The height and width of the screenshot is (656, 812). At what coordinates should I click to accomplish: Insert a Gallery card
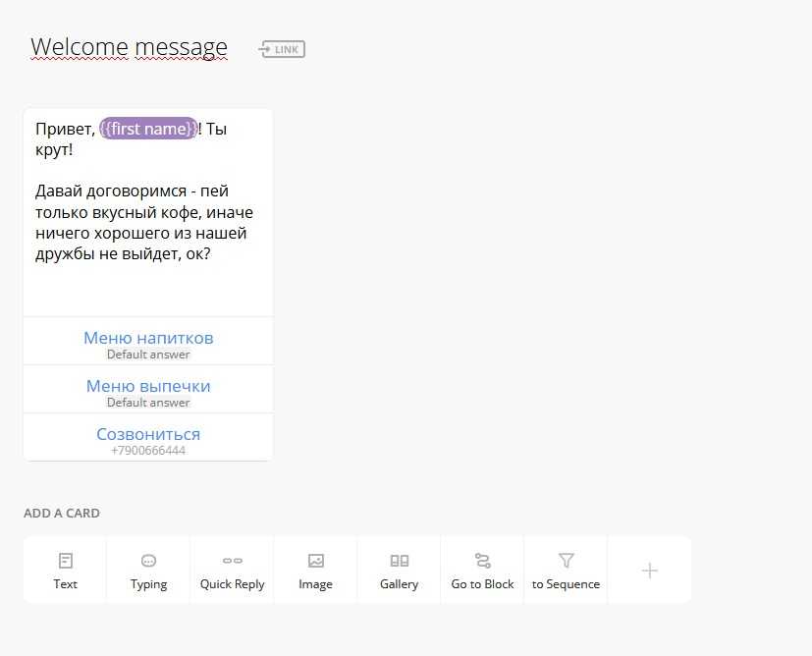399,571
